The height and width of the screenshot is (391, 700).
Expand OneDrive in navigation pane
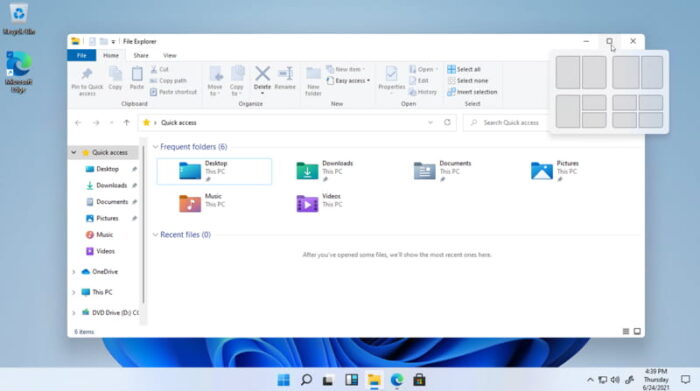(74, 272)
